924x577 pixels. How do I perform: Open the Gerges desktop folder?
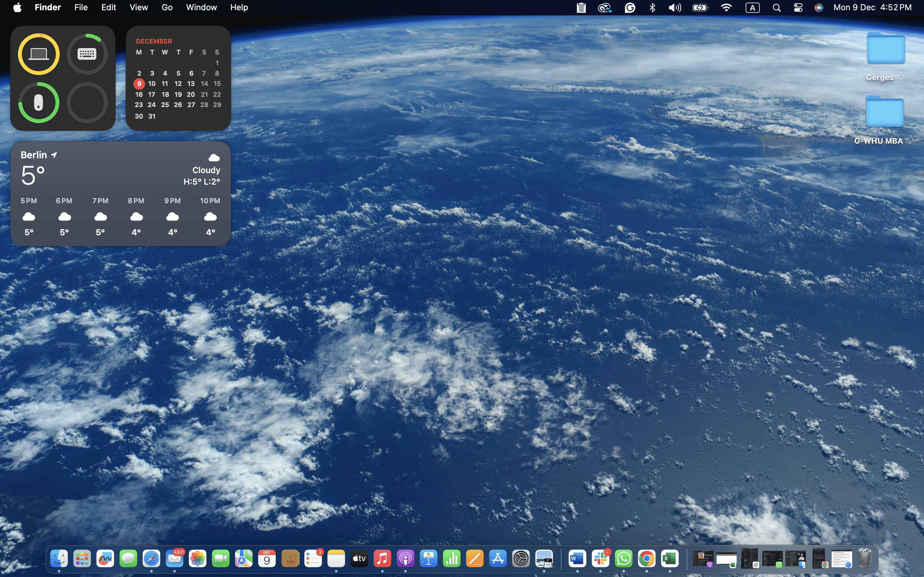pos(886,49)
